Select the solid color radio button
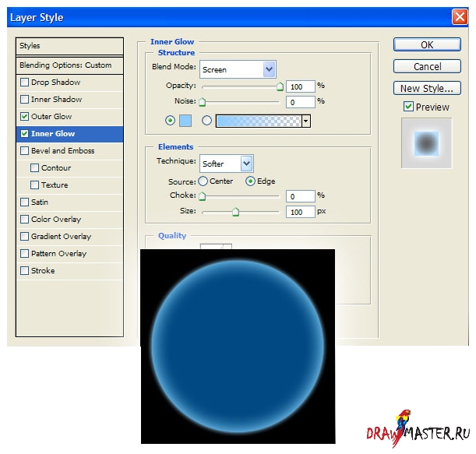The image size is (476, 454). pyautogui.click(x=170, y=121)
